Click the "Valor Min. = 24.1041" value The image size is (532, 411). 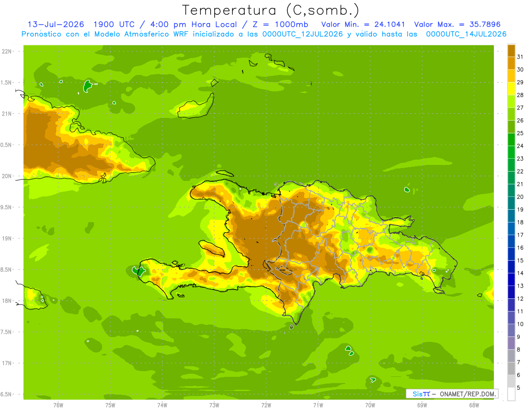pyautogui.click(x=363, y=24)
